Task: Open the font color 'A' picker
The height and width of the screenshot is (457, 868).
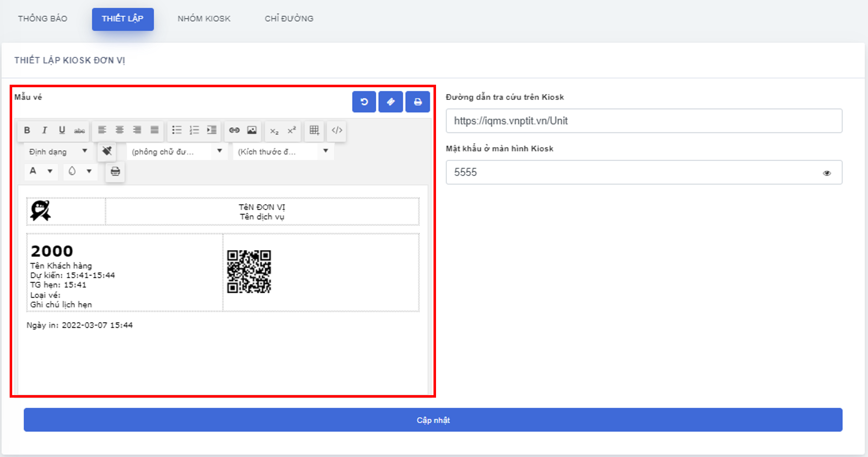Action: click(33, 171)
